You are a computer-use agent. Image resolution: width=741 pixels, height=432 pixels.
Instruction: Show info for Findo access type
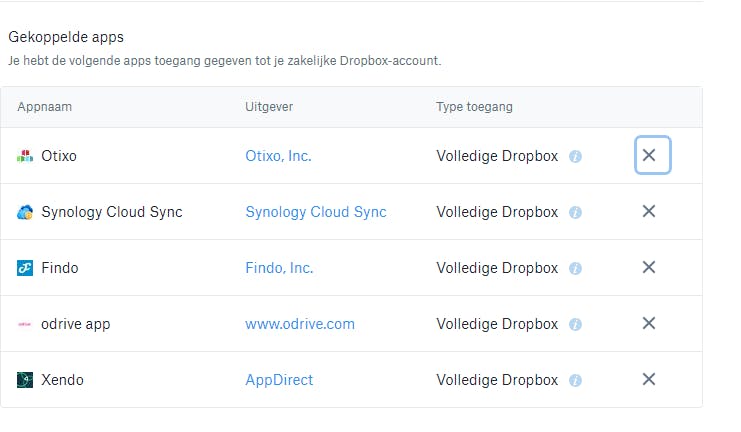[575, 269]
